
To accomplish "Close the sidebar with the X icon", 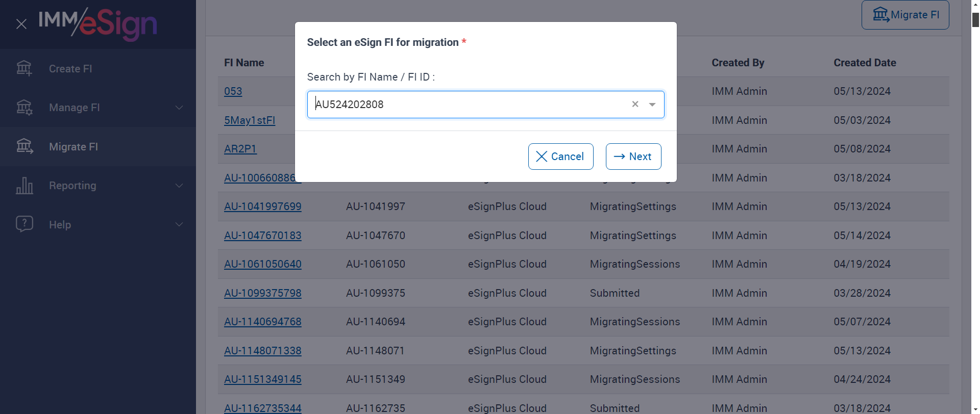I will (x=21, y=24).
